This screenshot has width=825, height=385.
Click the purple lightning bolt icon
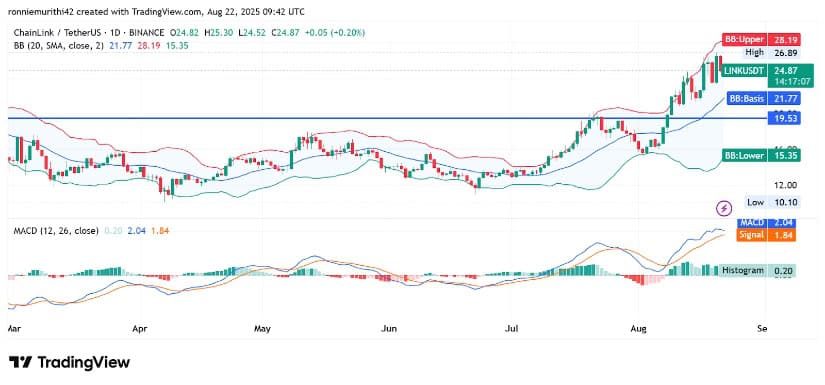coord(725,209)
